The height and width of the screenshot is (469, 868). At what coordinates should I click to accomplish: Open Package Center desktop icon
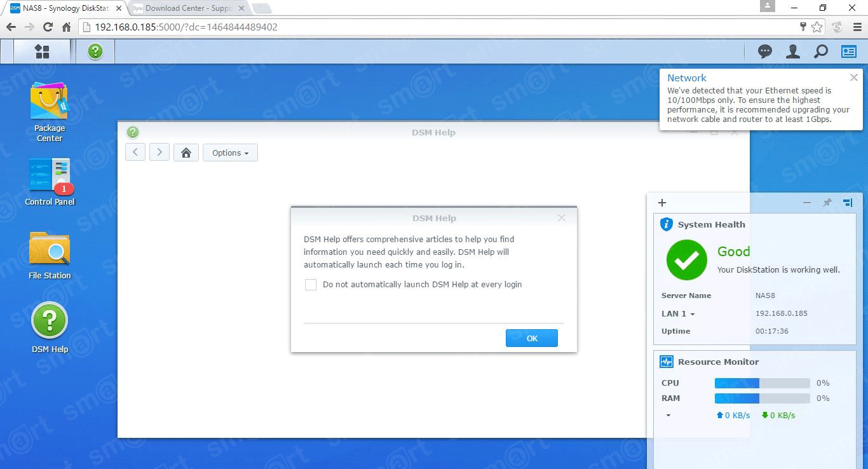click(50, 112)
